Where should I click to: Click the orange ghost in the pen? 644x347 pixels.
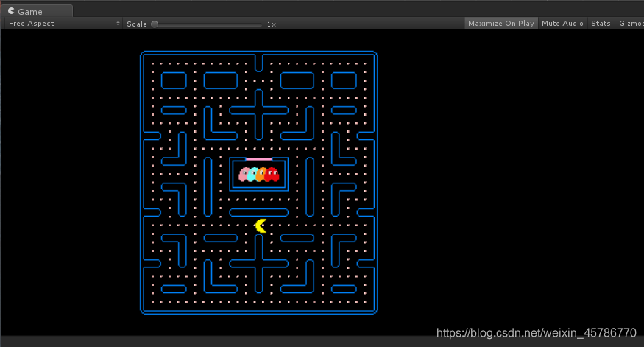[261, 175]
